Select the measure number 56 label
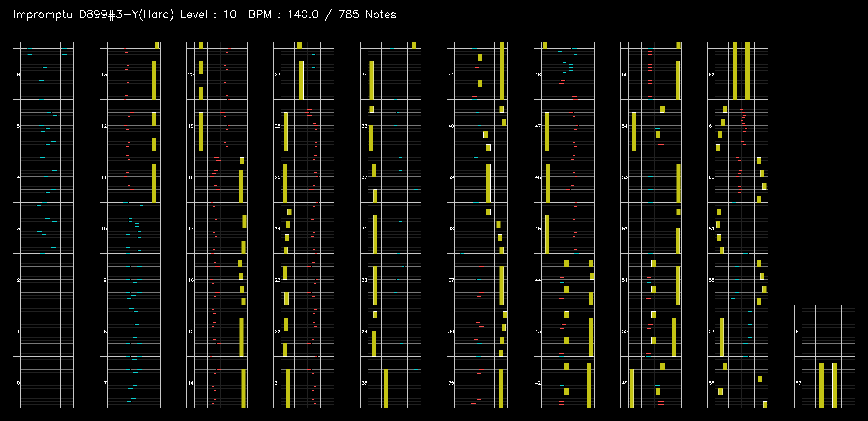The image size is (868, 421). pos(711,382)
